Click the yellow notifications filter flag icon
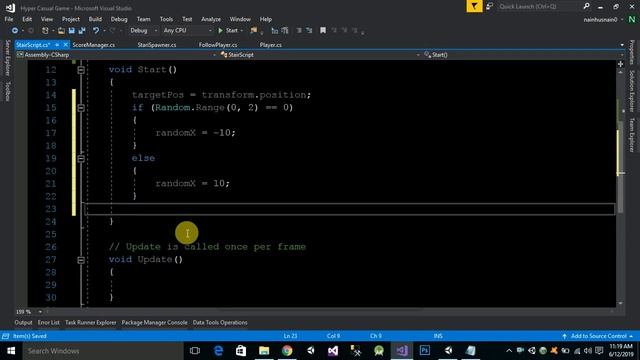 click(474, 7)
